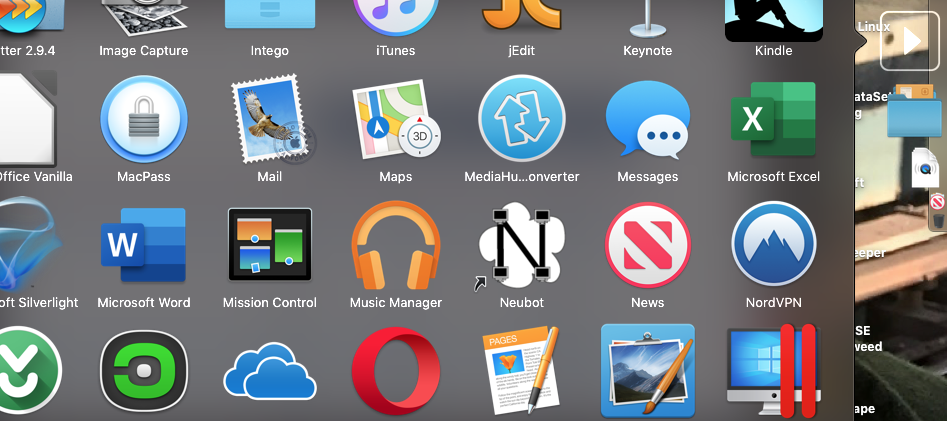The image size is (947, 421).
Task: Launch the Kindle app icon
Action: click(774, 20)
